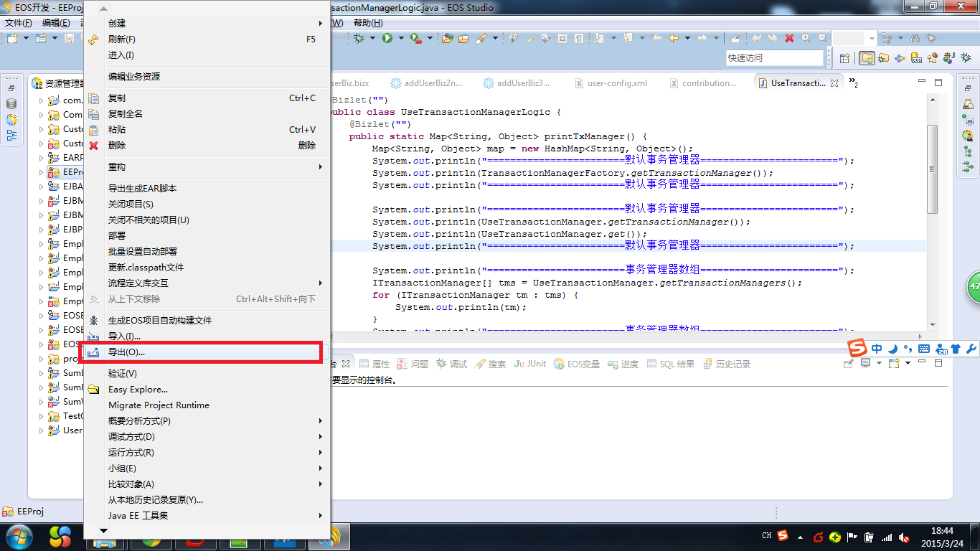980x551 pixels.
Task: Choose 关闭项目(S) menu entry
Action: pos(207,204)
